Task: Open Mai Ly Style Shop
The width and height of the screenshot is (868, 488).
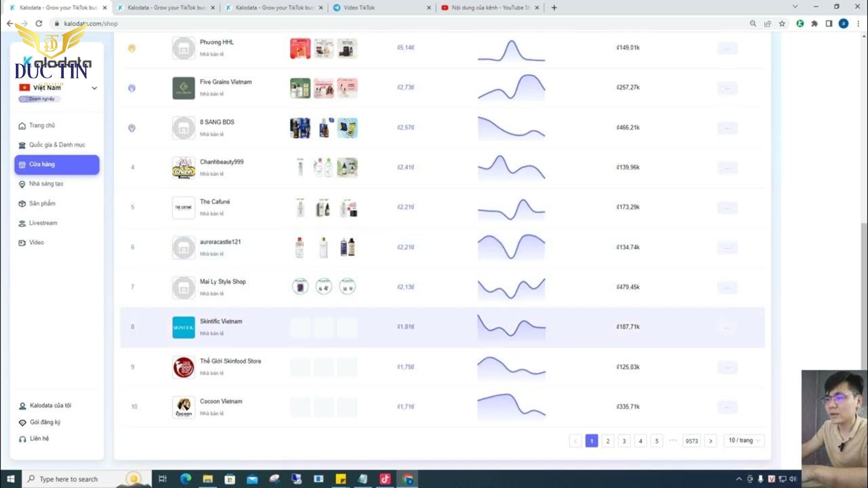Action: tap(223, 282)
